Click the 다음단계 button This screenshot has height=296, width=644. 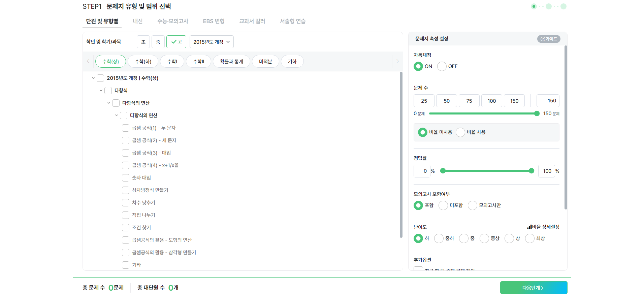534,288
